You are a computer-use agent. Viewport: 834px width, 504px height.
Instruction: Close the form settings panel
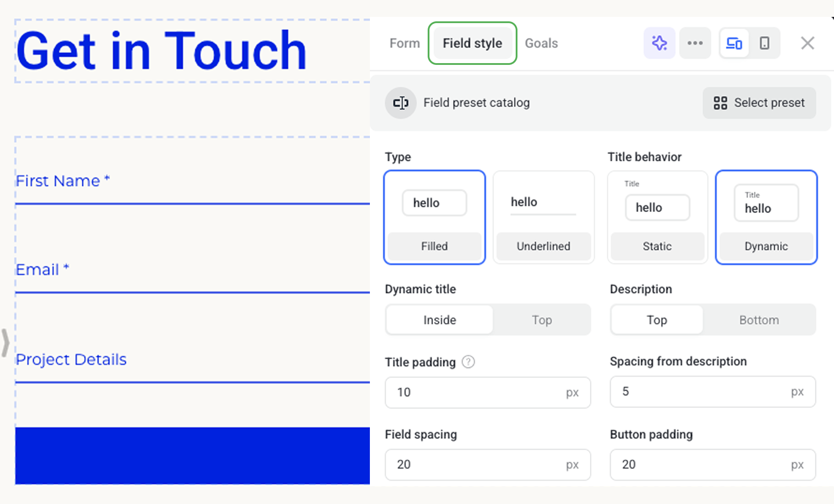pos(807,43)
